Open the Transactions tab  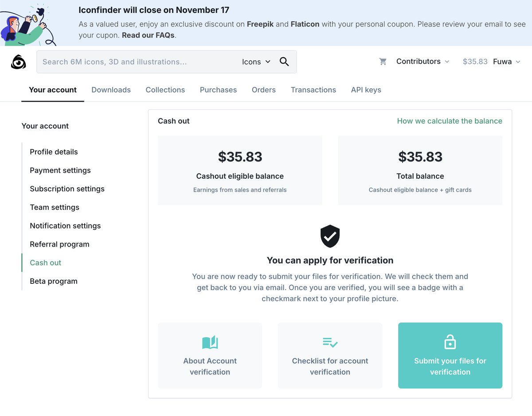click(x=313, y=90)
